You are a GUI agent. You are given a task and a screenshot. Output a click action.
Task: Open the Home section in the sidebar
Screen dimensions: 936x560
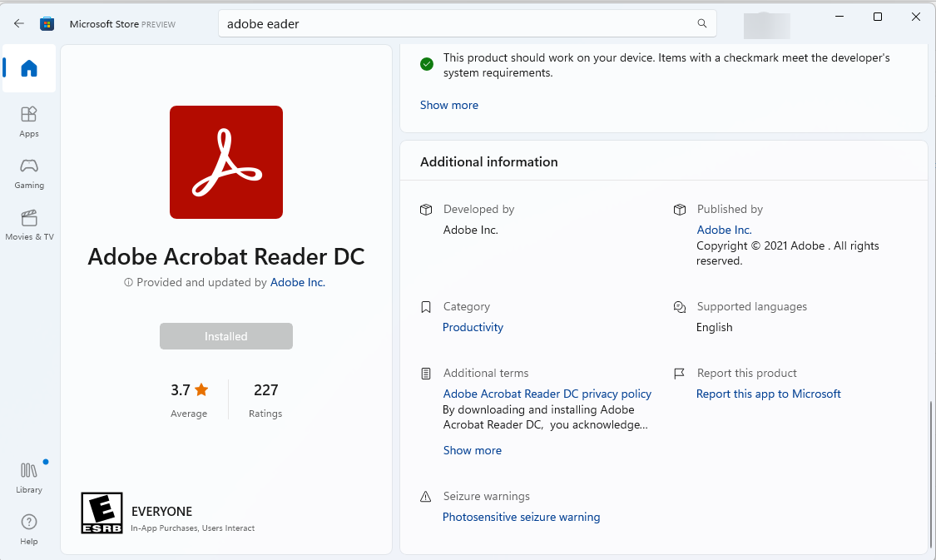point(28,69)
